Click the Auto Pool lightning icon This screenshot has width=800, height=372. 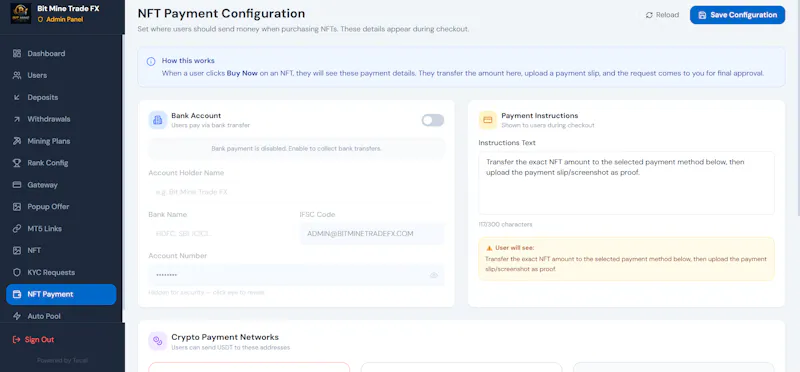[17, 316]
